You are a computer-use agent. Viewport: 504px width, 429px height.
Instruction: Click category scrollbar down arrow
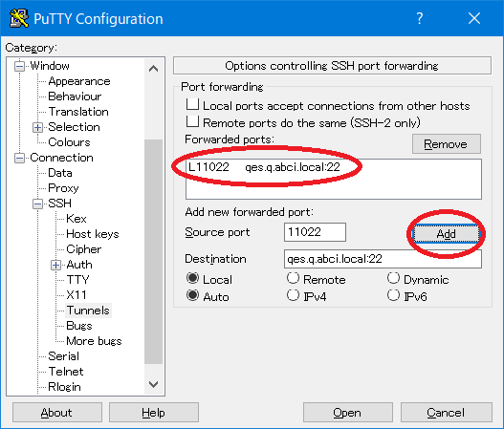tap(154, 384)
